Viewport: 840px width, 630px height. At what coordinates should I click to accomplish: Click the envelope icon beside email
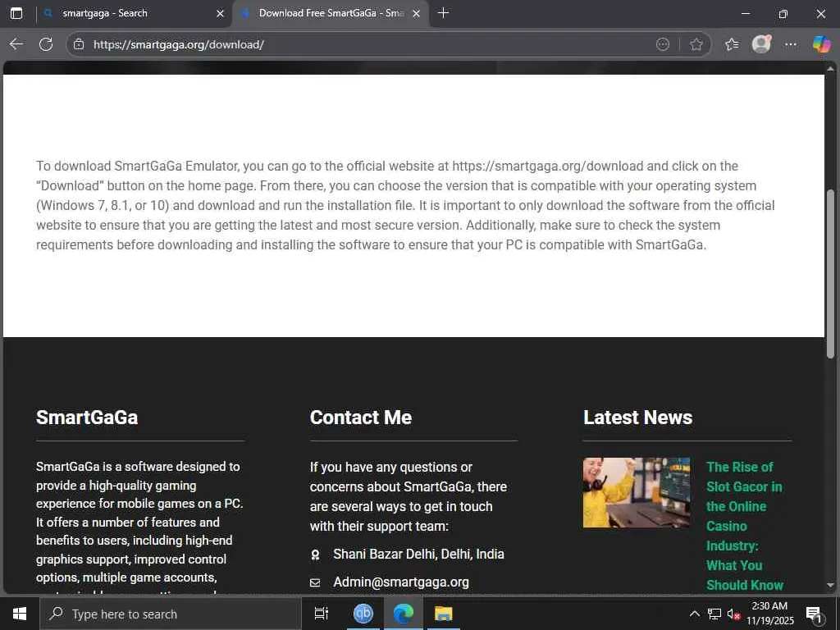pos(315,582)
